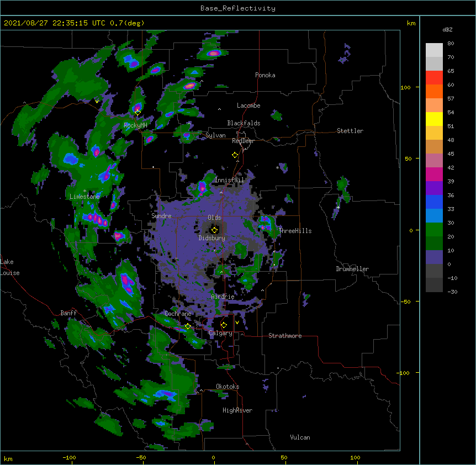Select the bright green 20-30 dBZ legend swatch
476x465 pixels.
point(434,230)
